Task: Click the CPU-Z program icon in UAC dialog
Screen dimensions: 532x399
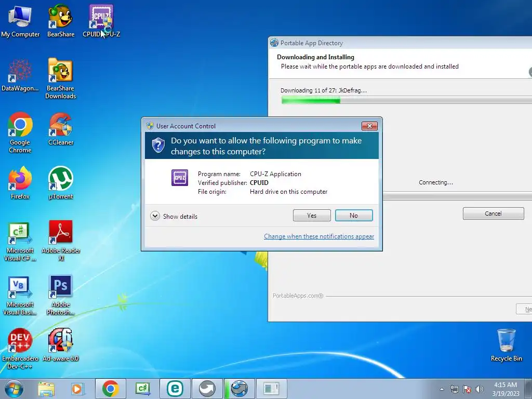Action: pyautogui.click(x=179, y=178)
